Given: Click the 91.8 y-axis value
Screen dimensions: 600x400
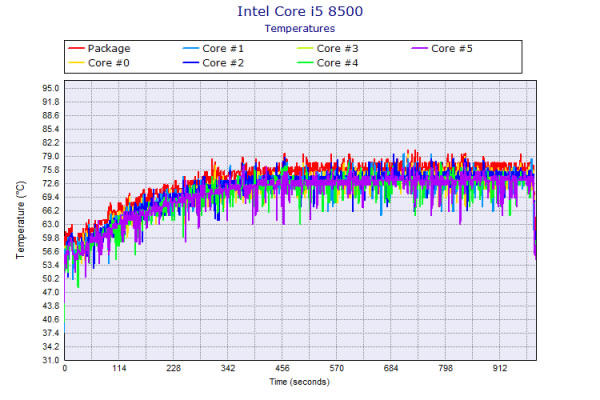Looking at the screenshot, I should pyautogui.click(x=51, y=102).
